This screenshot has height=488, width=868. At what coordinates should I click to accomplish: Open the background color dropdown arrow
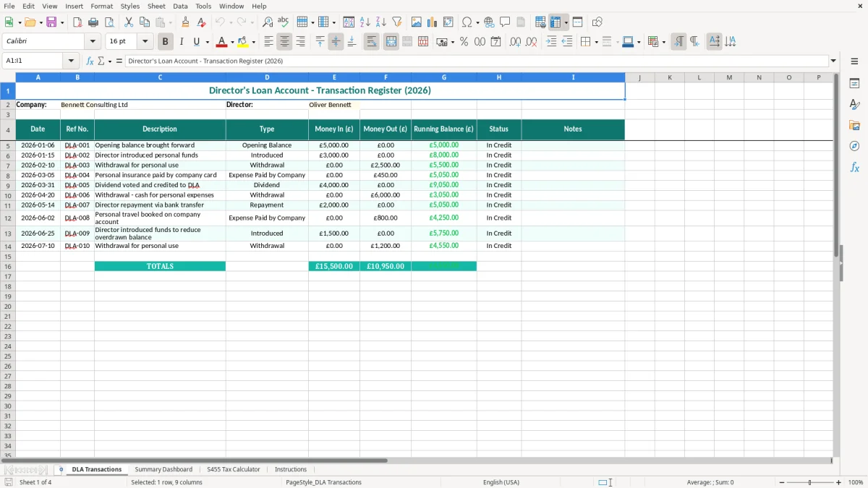(253, 42)
